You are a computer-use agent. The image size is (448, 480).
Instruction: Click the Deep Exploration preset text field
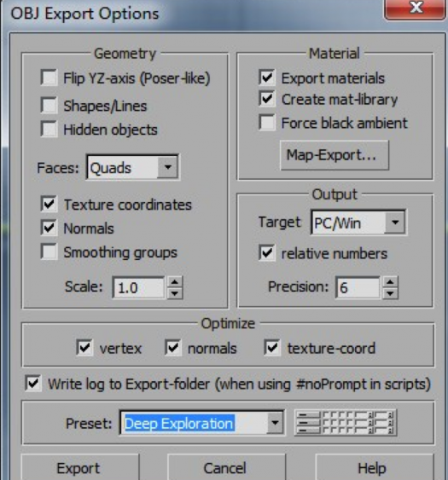[x=194, y=423]
